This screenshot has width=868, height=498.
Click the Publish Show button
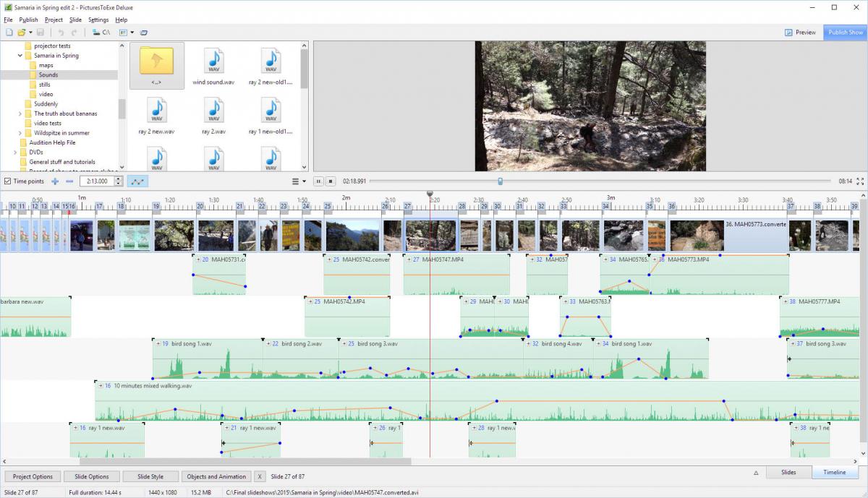point(846,33)
